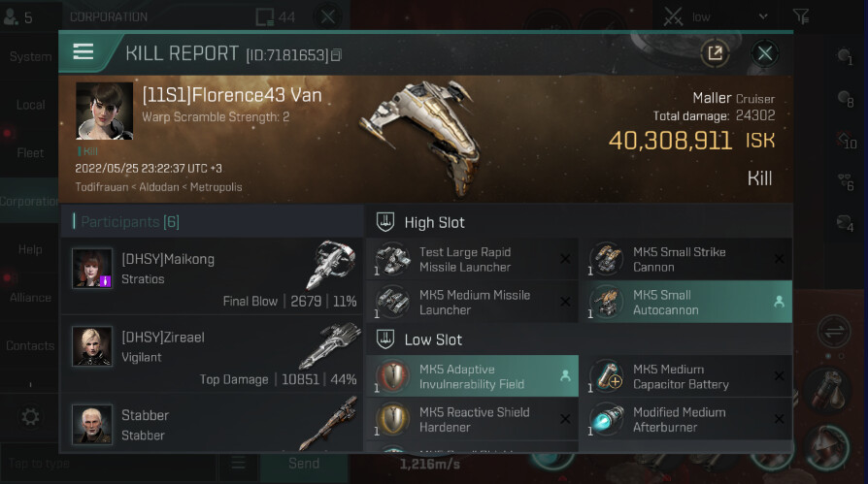The width and height of the screenshot is (868, 484).
Task: Close the kill report window
Action: tap(765, 53)
